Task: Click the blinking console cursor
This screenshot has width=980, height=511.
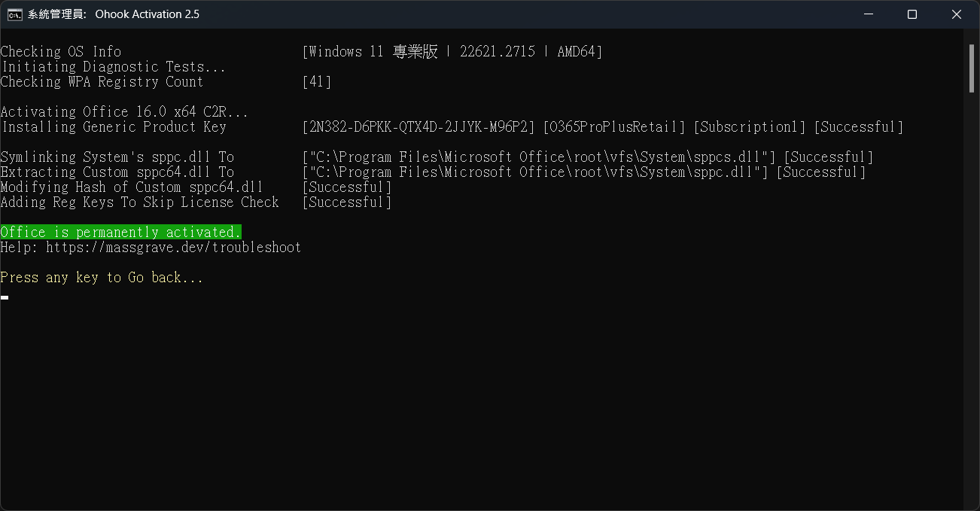Action: pyautogui.click(x=5, y=297)
